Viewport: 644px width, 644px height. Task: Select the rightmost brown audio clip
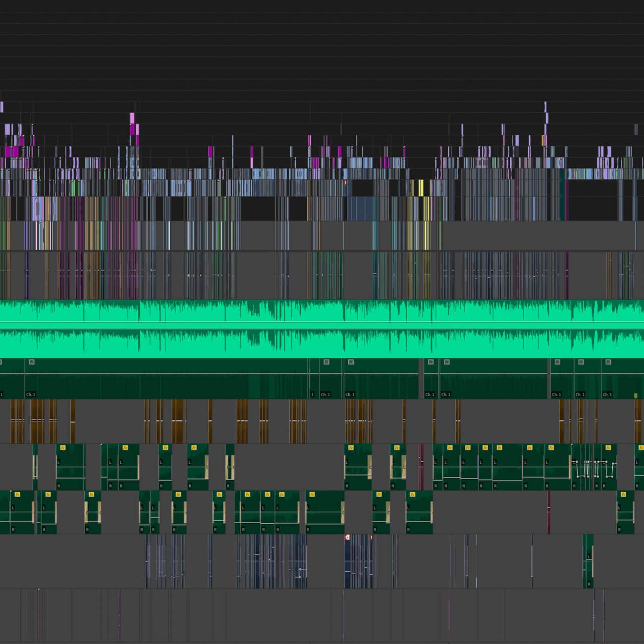[638, 421]
